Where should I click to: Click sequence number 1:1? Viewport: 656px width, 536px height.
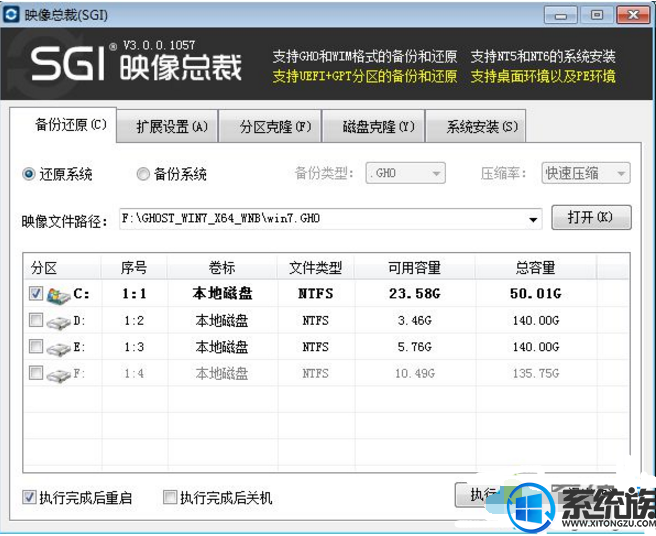[134, 293]
